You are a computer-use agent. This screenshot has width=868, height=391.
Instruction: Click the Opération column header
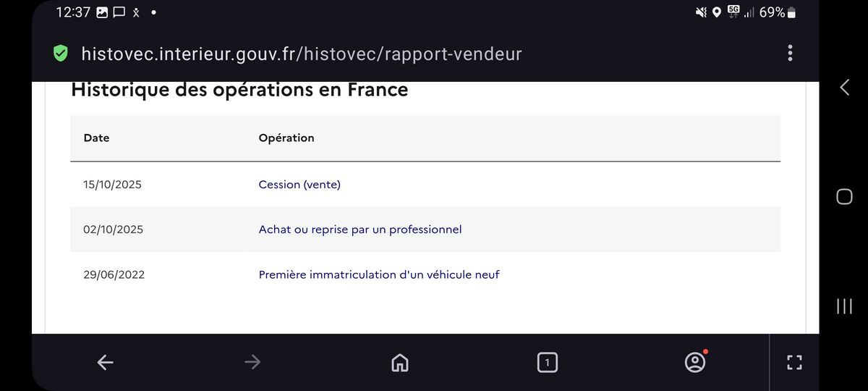tap(286, 138)
